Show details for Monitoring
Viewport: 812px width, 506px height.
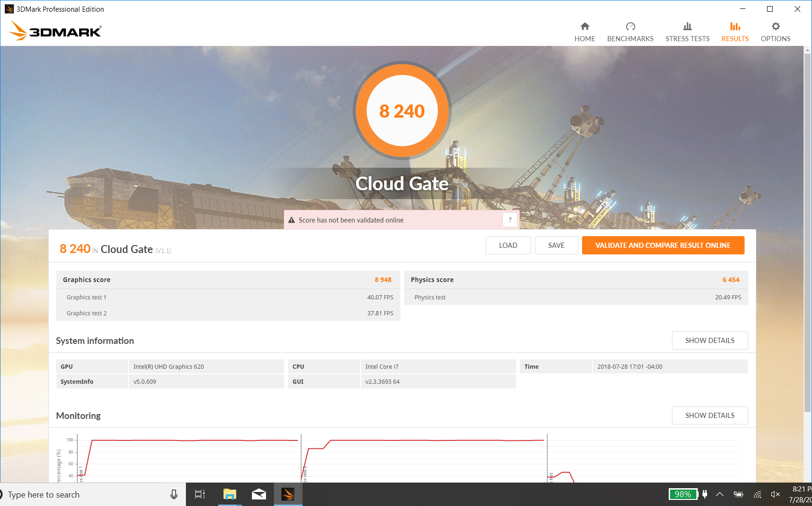pyautogui.click(x=710, y=416)
